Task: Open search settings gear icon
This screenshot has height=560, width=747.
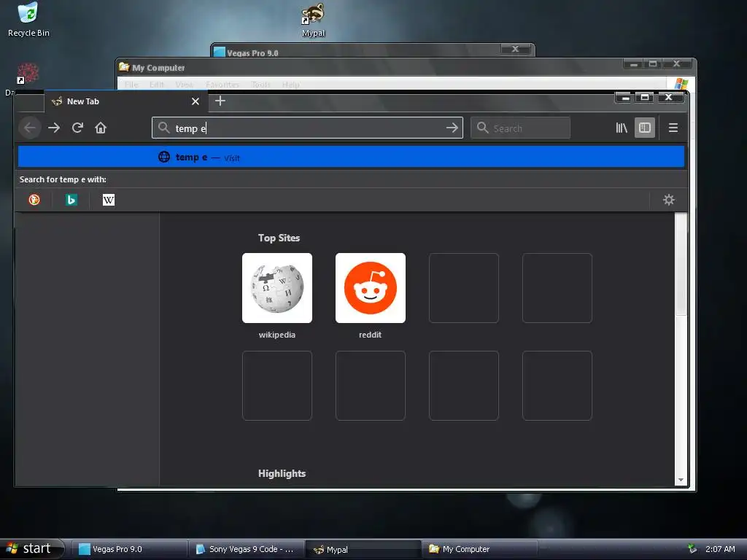Action: (669, 200)
